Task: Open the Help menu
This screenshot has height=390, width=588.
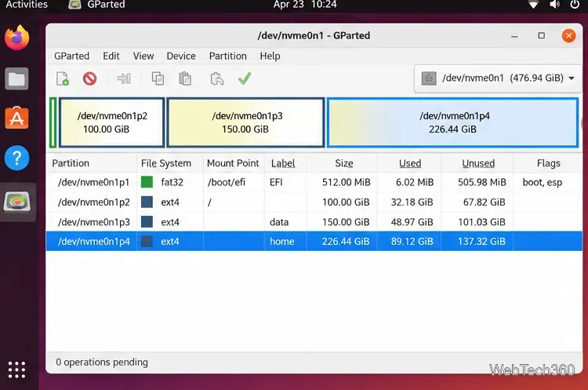Action: [x=270, y=56]
